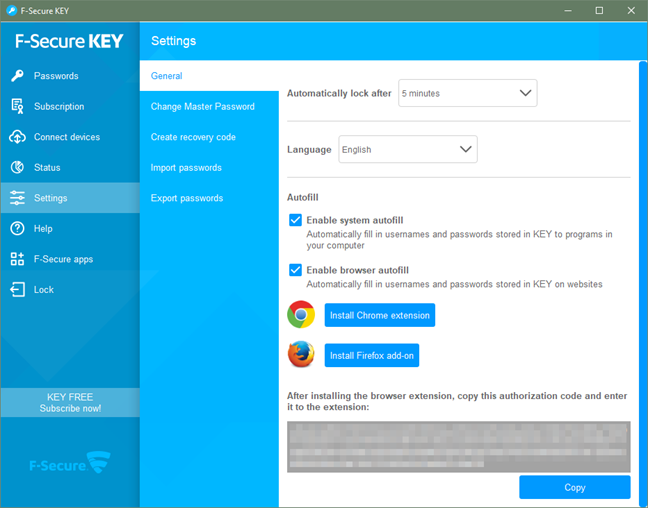Open Change Master Password tab
This screenshot has width=648, height=508.
209,106
